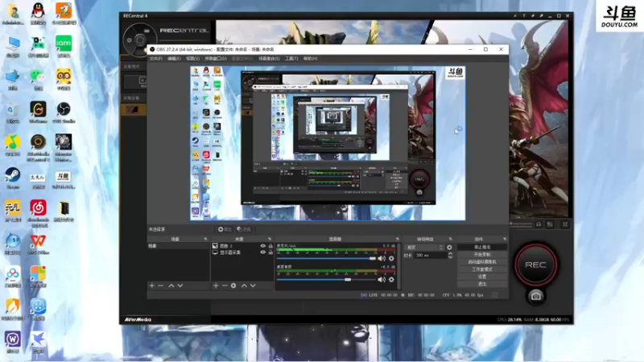Open the OBS 编辑(E) menu
The width and height of the screenshot is (644, 362).
click(x=174, y=59)
